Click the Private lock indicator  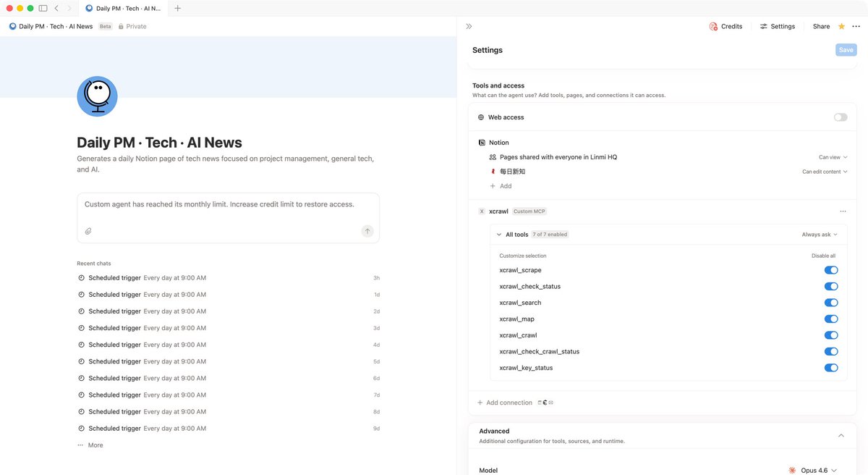[132, 26]
